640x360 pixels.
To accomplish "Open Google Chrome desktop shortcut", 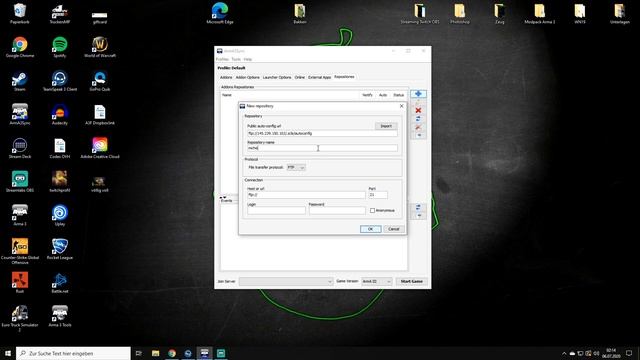I will coord(20,47).
